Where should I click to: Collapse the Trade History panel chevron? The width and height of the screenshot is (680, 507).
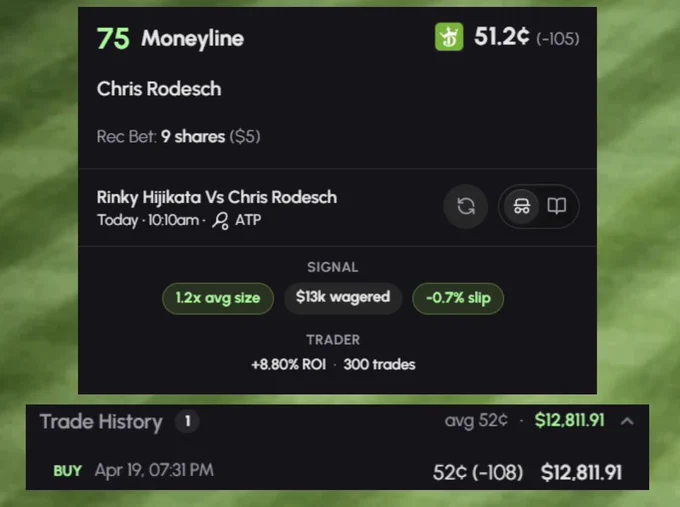(x=627, y=421)
